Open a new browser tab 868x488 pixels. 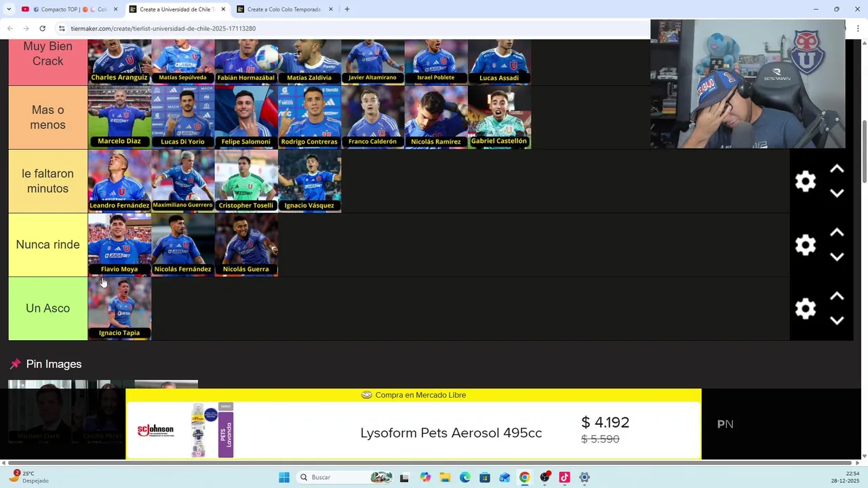[347, 9]
